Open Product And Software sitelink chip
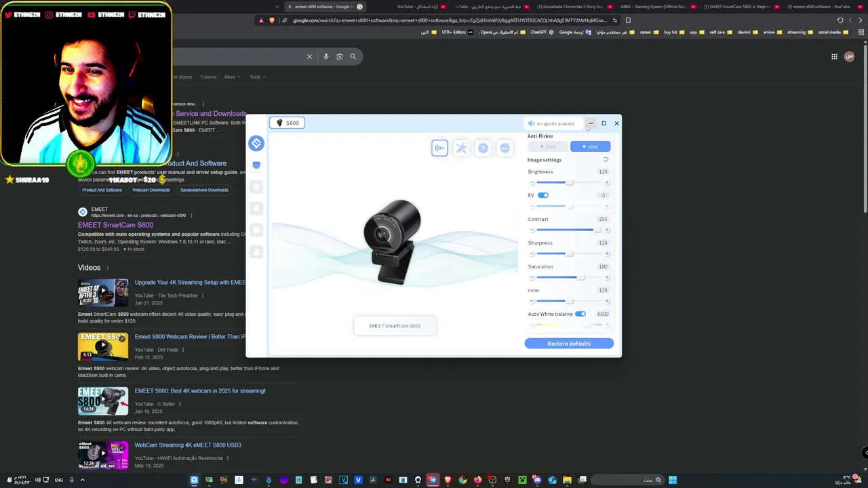868x488 pixels. tap(102, 190)
